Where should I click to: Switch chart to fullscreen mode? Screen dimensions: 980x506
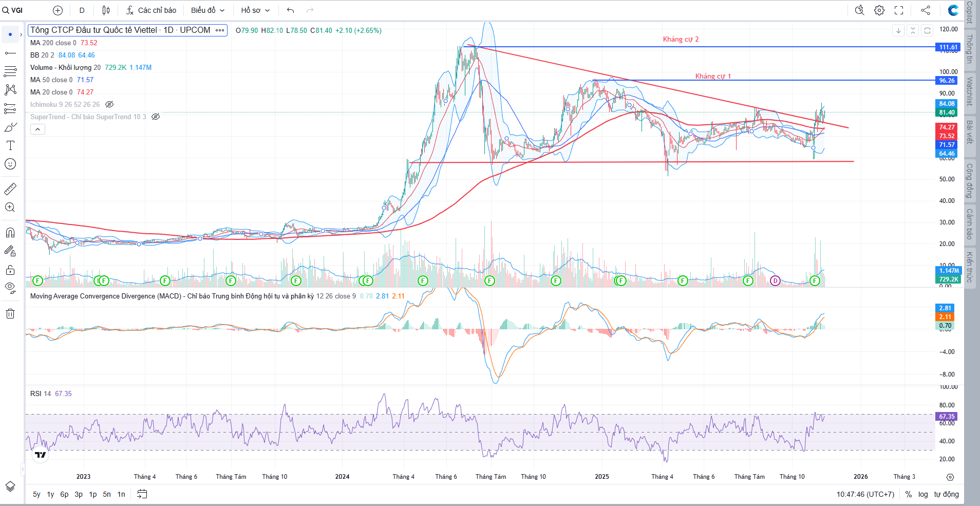[899, 10]
